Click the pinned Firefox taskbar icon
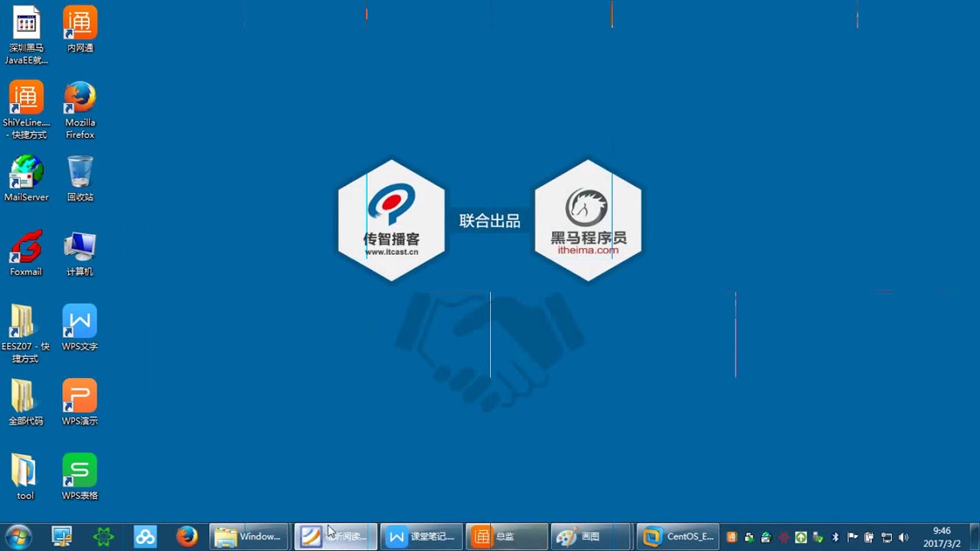980x551 pixels. [x=187, y=536]
